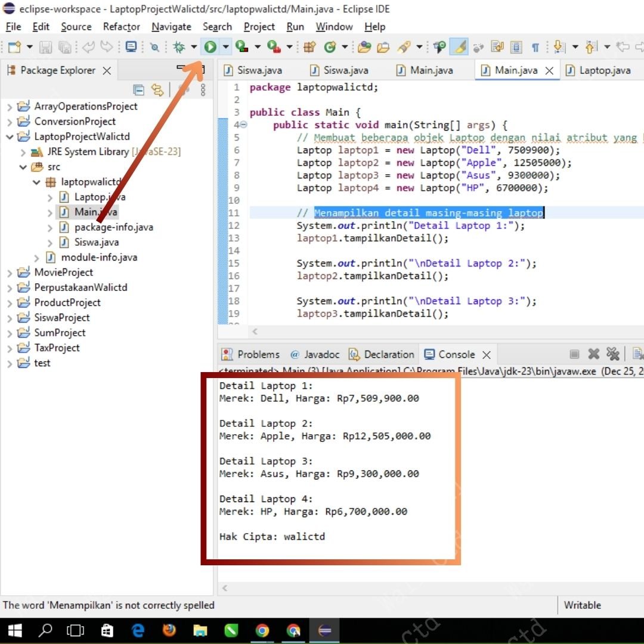This screenshot has height=644, width=644.
Task: Click Remove All Terminated Launches icon
Action: (x=612, y=354)
